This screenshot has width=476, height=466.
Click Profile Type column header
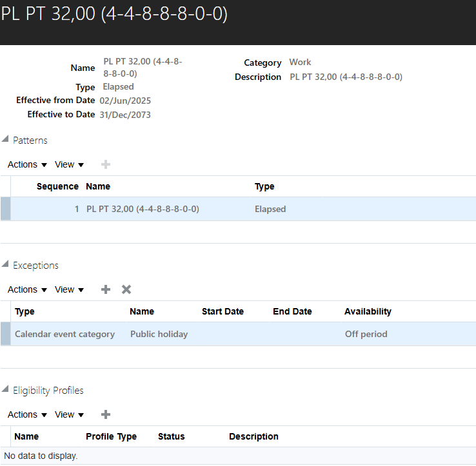[111, 436]
